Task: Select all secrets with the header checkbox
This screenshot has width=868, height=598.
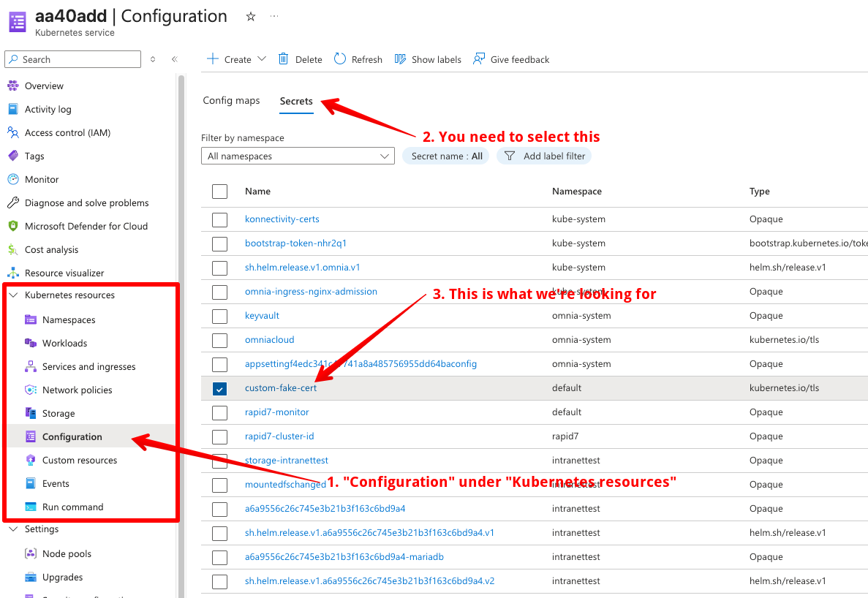Action: pyautogui.click(x=219, y=191)
